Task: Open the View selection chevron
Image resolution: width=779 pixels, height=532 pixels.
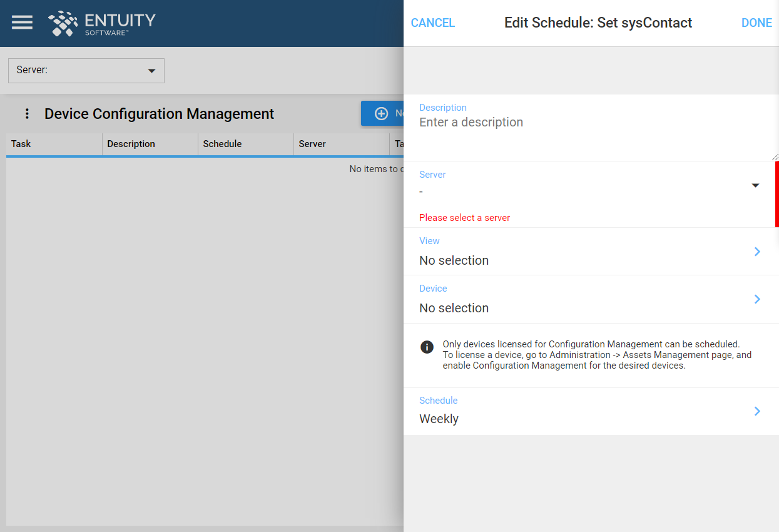Action: click(x=757, y=252)
